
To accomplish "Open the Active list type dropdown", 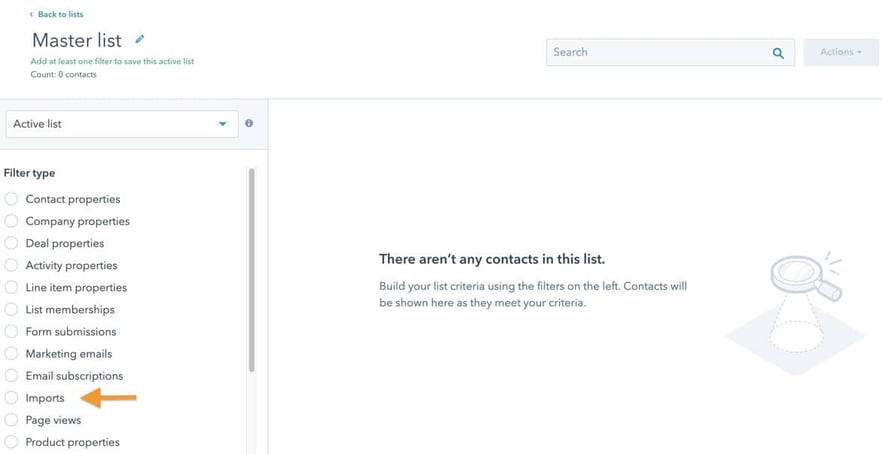I will coord(122,124).
